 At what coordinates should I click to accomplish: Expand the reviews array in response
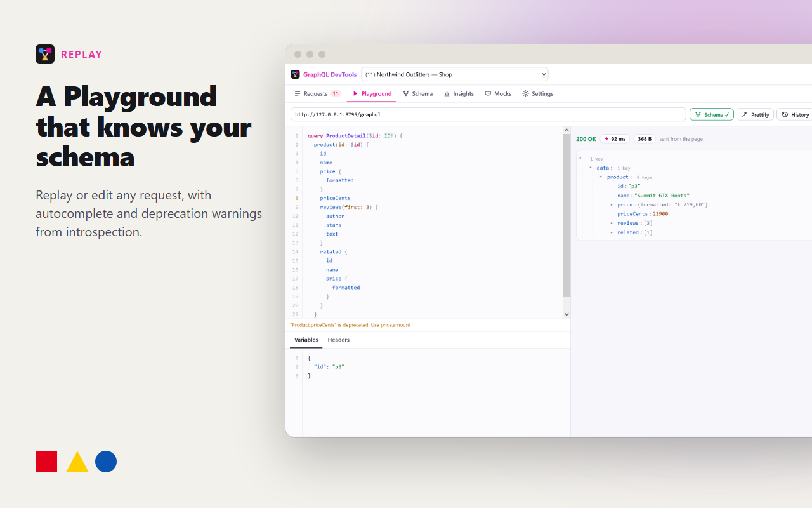click(612, 224)
